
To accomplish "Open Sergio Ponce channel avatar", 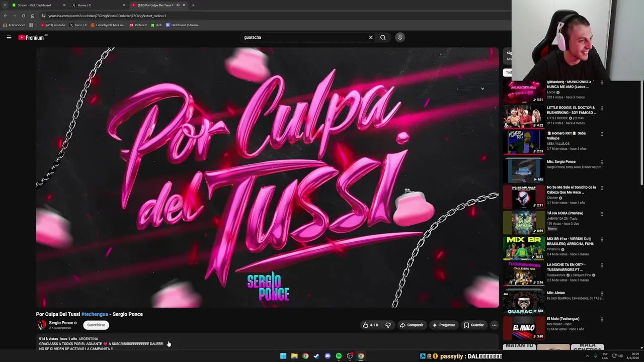I will 41,325.
